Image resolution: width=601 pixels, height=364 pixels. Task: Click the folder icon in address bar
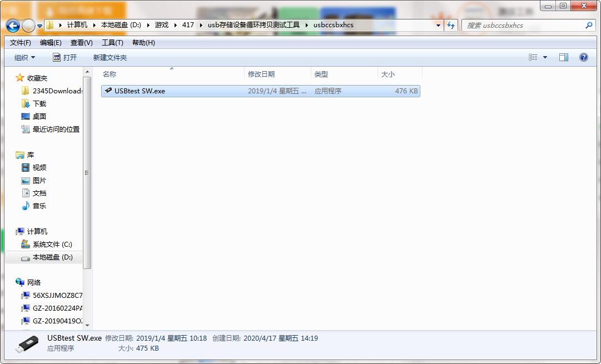(50, 26)
